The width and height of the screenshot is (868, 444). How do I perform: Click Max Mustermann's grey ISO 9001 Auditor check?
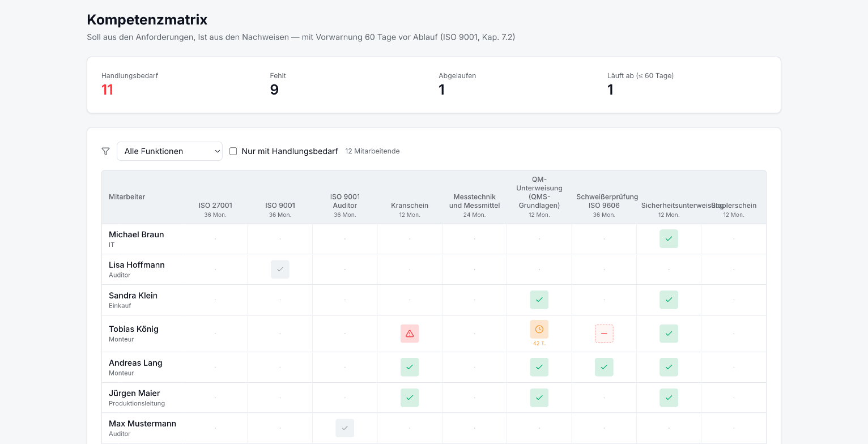(x=344, y=428)
